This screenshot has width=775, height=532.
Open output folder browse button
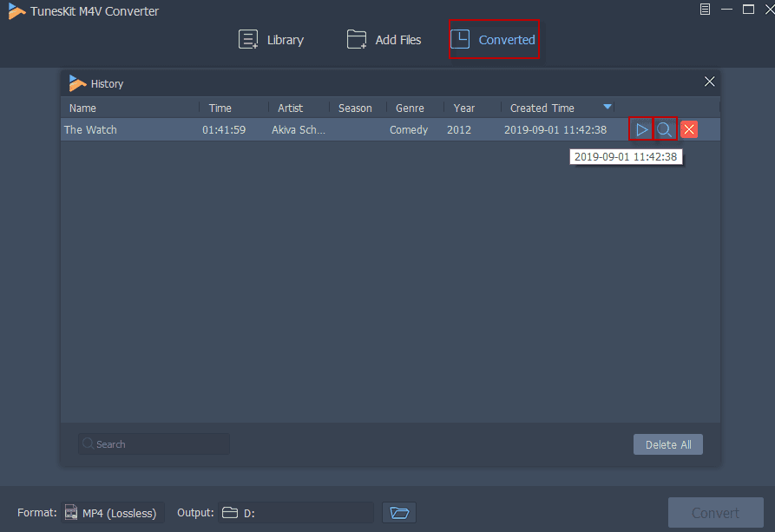point(399,513)
